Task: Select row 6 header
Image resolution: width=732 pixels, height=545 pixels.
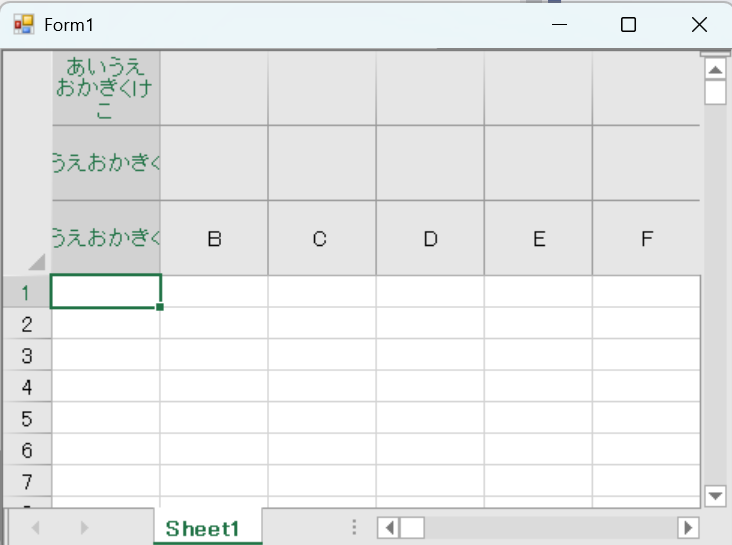Action: pos(27,449)
